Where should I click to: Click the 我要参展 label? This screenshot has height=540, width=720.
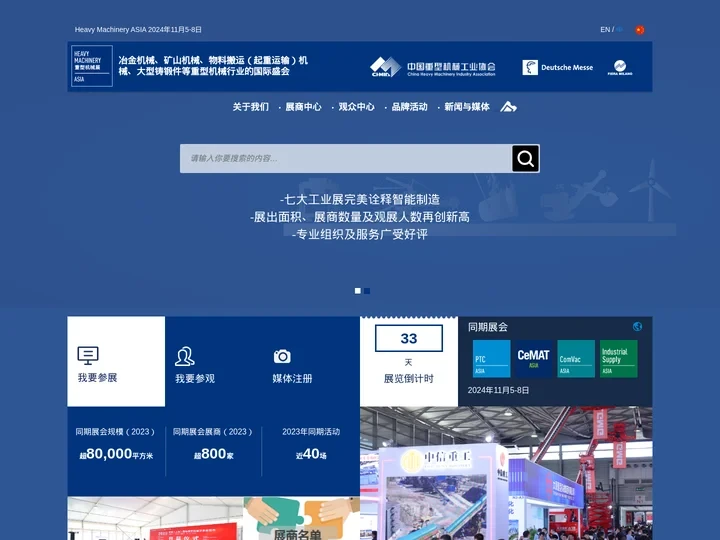click(97, 378)
